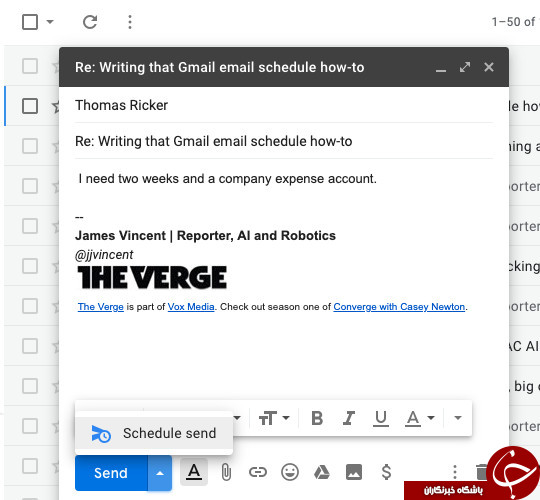
Task: Check the first inbox row checkbox
Action: 30,66
